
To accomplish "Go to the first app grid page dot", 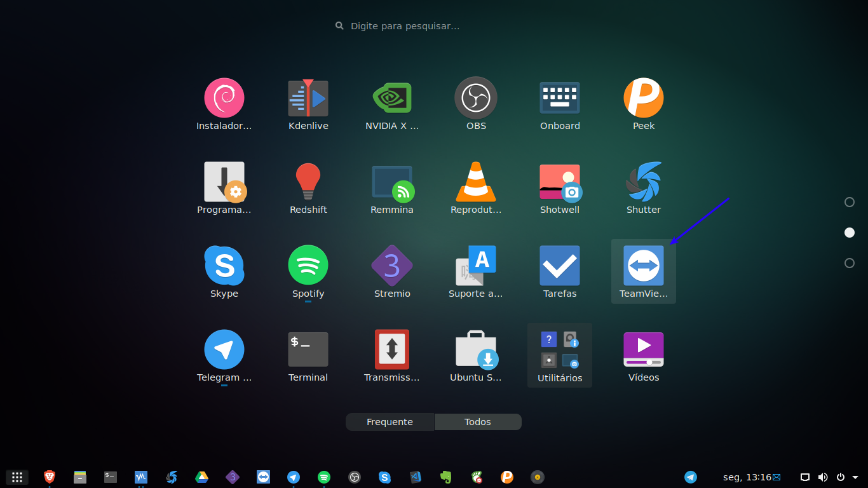I will [x=850, y=202].
